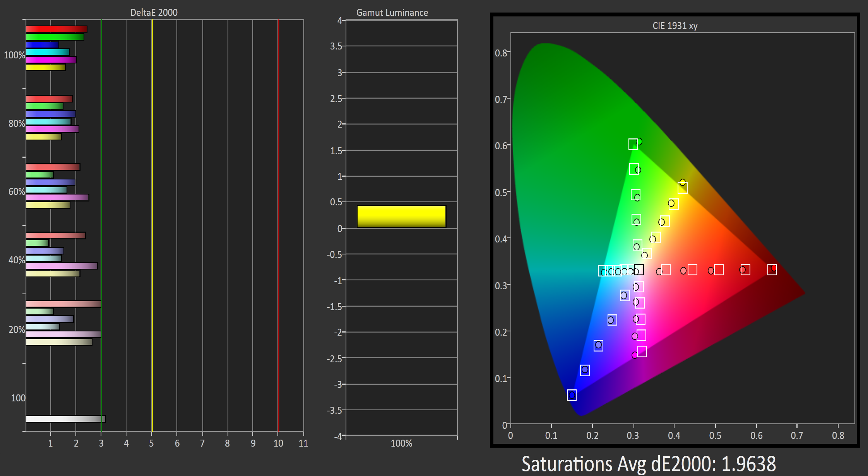Click the 11 tick label on DeltaE x-axis
This screenshot has height=476, width=868.
[x=303, y=443]
